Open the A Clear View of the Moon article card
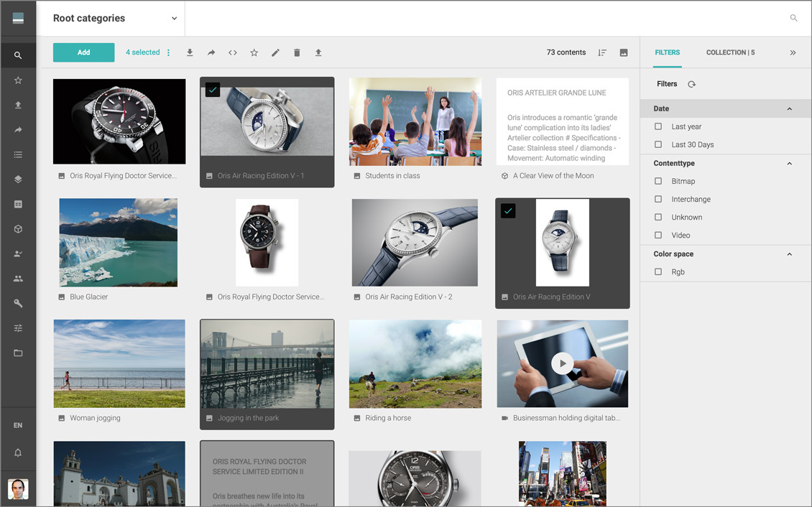Screen dimensions: 812x507 pos(563,121)
